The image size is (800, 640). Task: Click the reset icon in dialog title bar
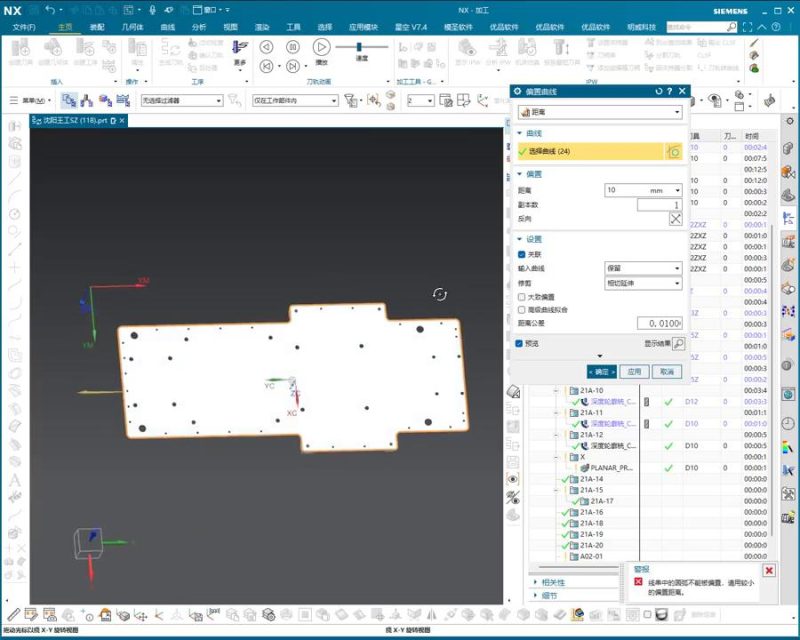pyautogui.click(x=659, y=91)
